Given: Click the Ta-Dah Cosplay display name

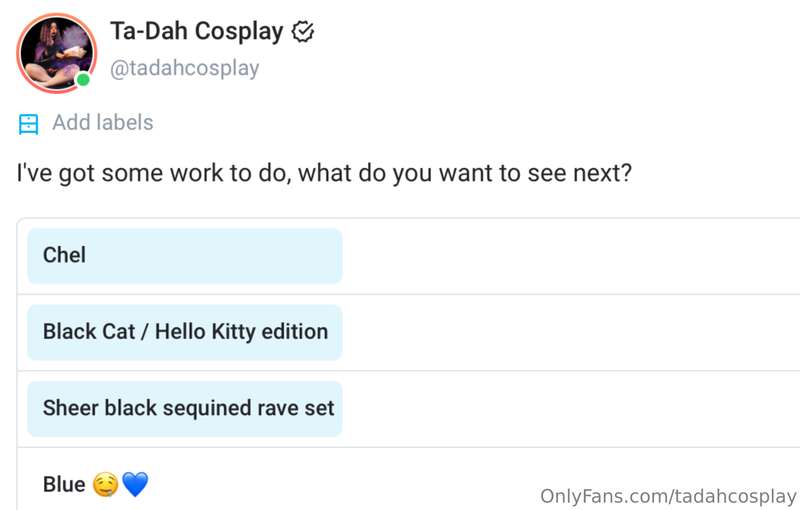Looking at the screenshot, I should pos(196,32).
